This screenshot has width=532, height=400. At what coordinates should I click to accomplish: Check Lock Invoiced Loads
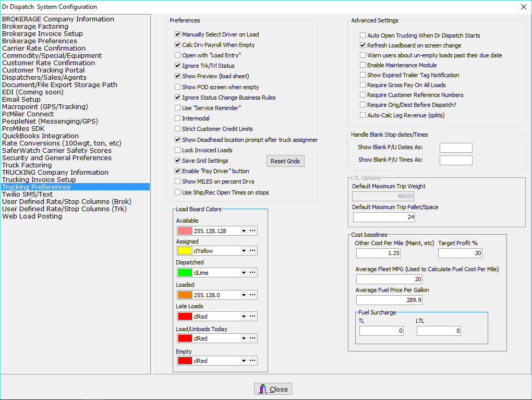pos(177,150)
